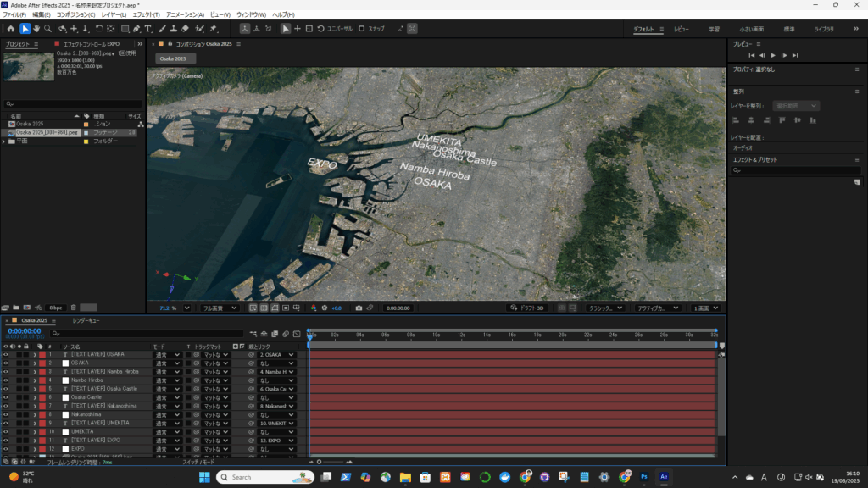868x488 pixels.
Task: Choose the Pen tool
Action: click(136, 29)
